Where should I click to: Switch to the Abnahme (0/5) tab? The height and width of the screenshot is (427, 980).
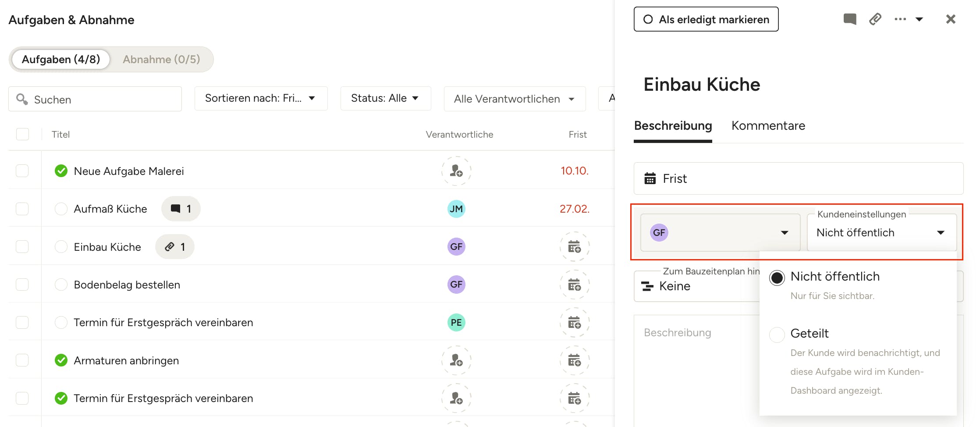[161, 59]
